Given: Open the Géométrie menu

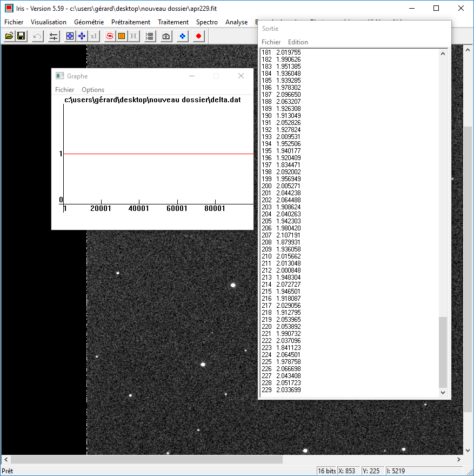Looking at the screenshot, I should click(89, 22).
